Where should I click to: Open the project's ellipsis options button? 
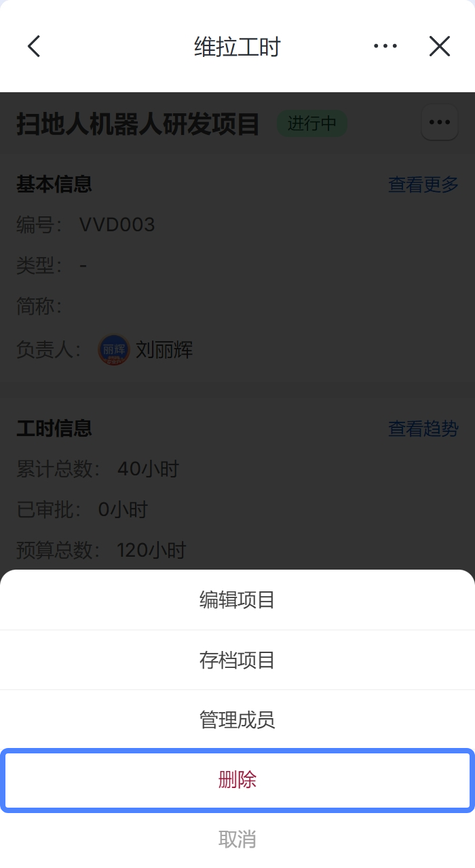click(x=440, y=123)
